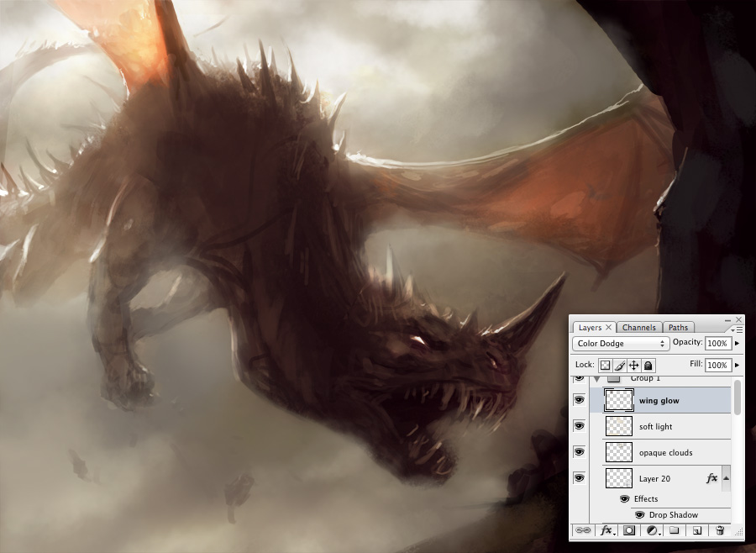Open the Opacity slider arrow
The height and width of the screenshot is (553, 756).
click(x=737, y=343)
